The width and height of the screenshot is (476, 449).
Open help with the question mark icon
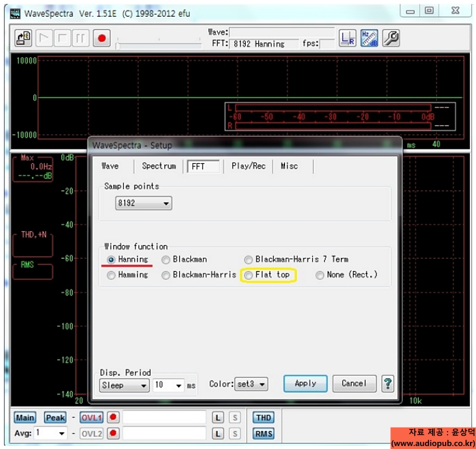pos(388,383)
